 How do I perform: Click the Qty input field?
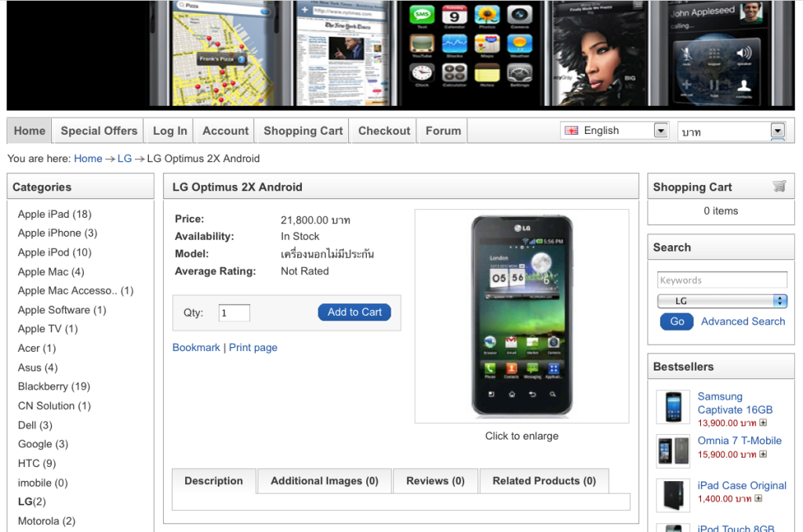tap(234, 313)
